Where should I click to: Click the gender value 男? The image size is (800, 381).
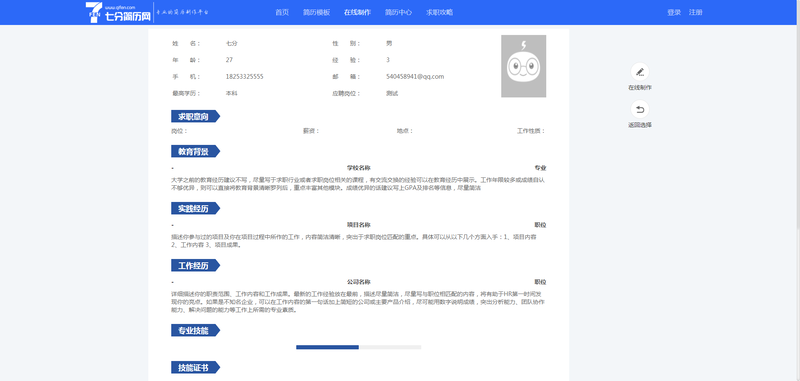point(389,43)
